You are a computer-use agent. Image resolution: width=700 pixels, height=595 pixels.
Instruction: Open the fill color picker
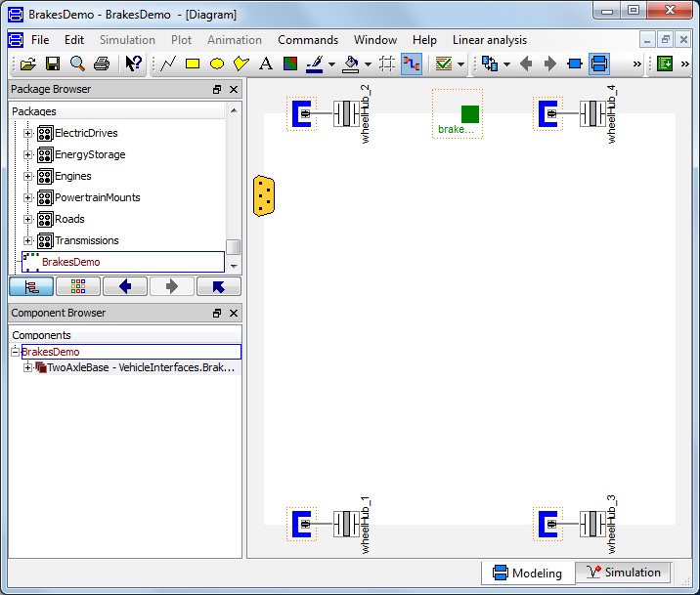(x=350, y=64)
